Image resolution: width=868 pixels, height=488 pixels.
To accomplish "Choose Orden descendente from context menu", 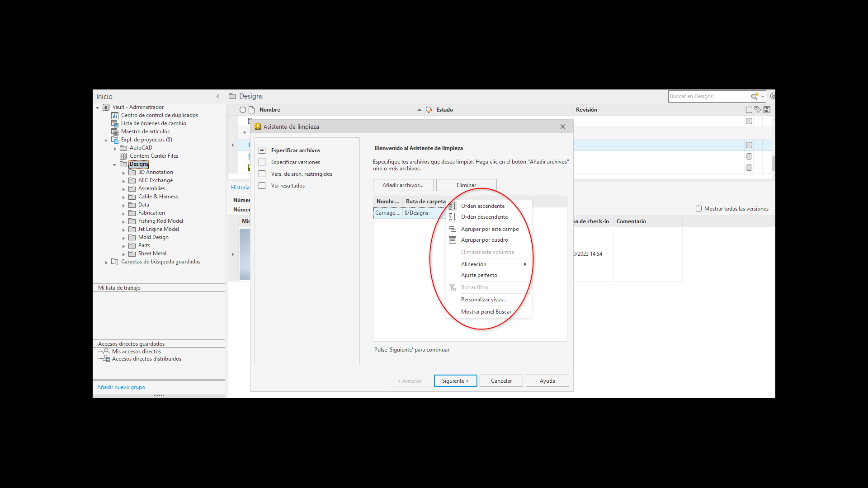I will (x=484, y=217).
